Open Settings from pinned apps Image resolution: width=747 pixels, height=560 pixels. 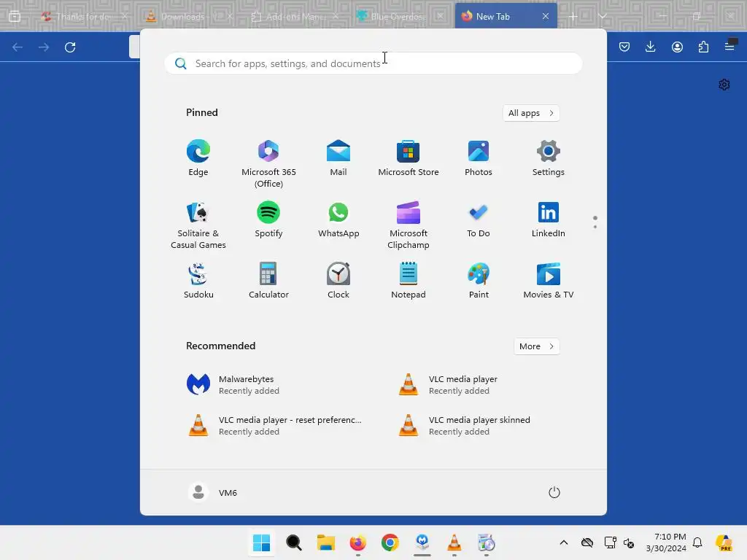click(x=549, y=158)
